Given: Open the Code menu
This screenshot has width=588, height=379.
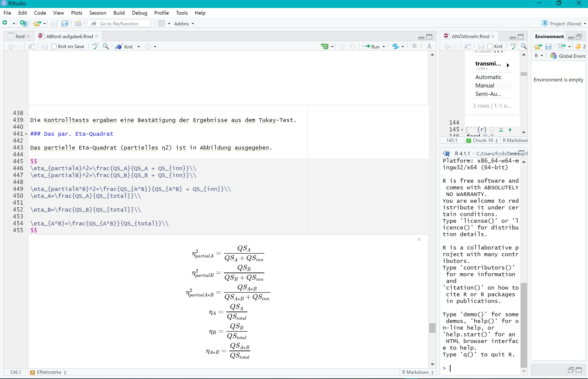Looking at the screenshot, I should [x=40, y=13].
